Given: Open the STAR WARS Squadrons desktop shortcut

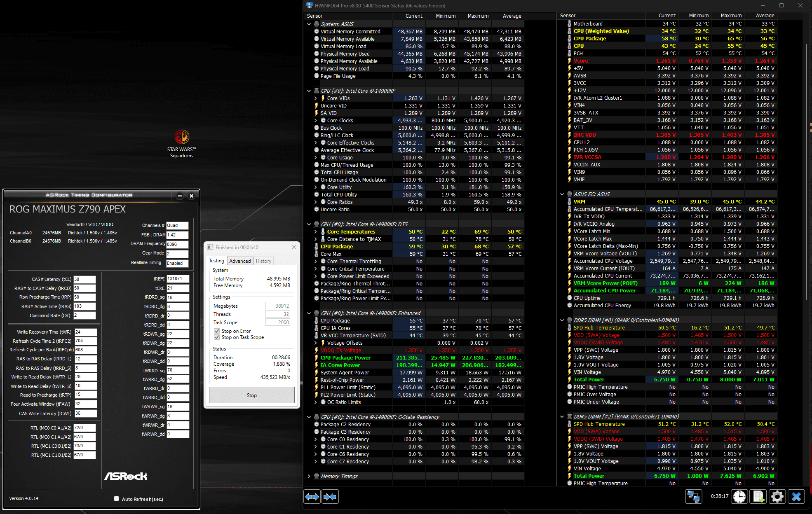Looking at the screenshot, I should tap(182, 144).
